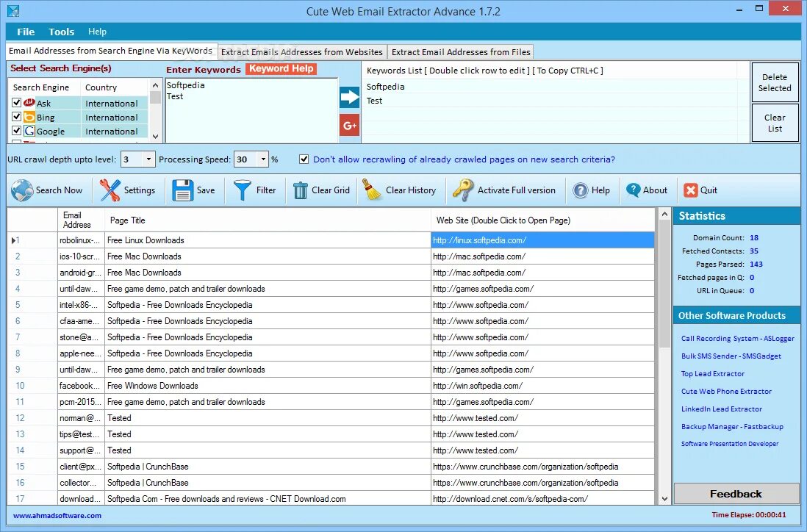
Task: Click the http://win.softpedia.com/ cell
Action: click(x=543, y=386)
